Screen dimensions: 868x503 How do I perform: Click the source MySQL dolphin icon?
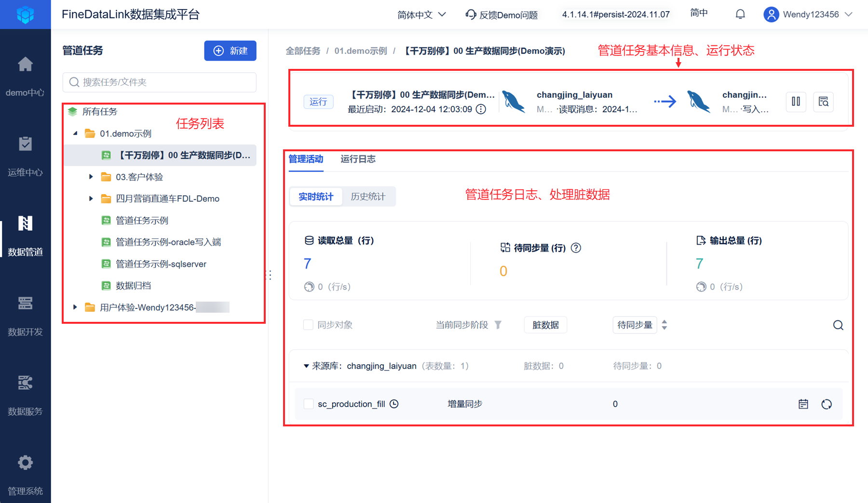[514, 102]
